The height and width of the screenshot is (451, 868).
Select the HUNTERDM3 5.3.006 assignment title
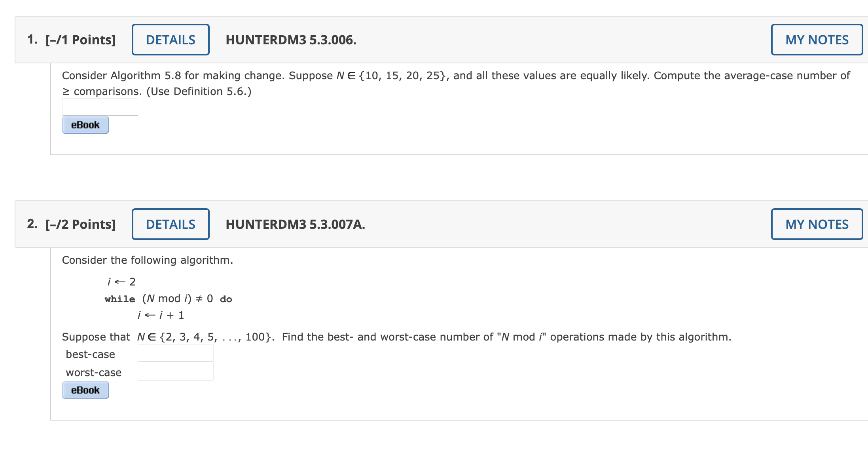291,39
